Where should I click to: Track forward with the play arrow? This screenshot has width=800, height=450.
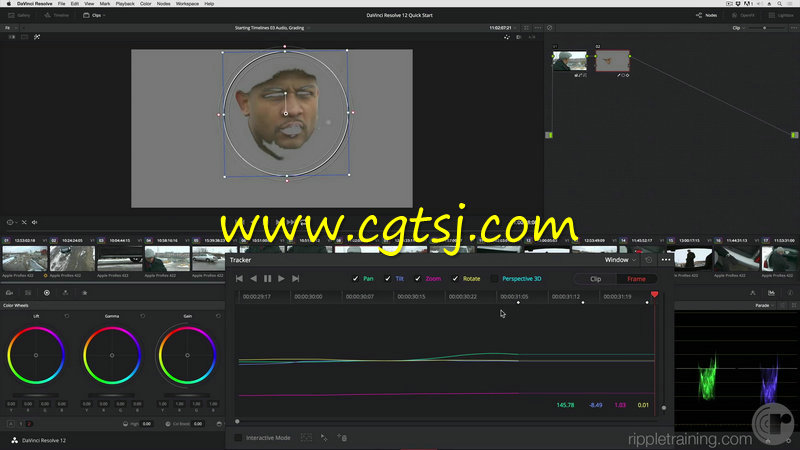point(281,279)
